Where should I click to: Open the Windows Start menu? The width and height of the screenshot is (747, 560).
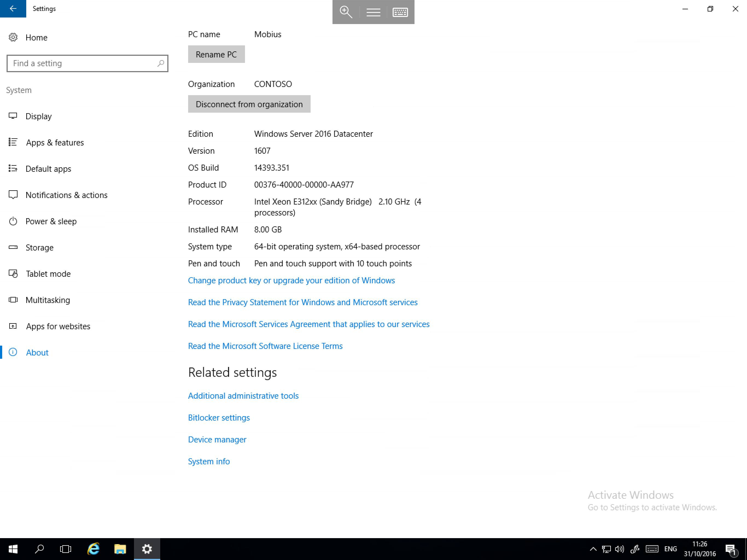click(13, 549)
